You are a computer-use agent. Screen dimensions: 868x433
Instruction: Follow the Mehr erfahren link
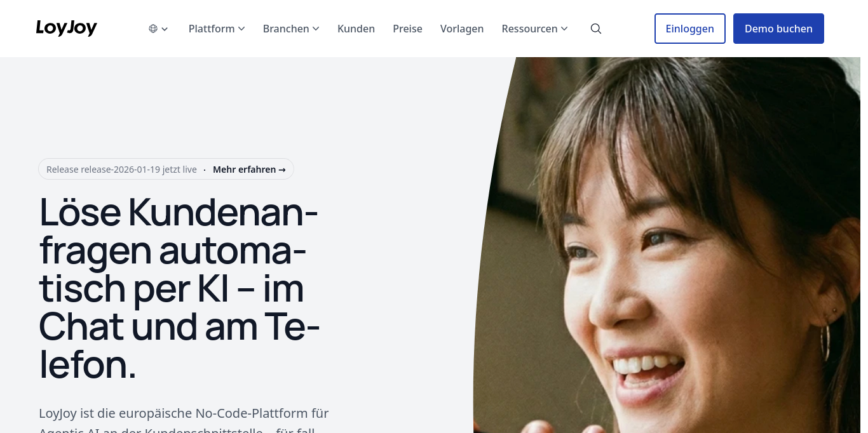(249, 170)
